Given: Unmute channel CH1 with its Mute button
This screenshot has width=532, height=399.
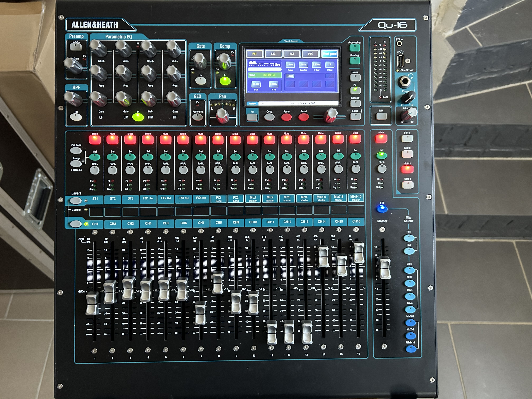Looking at the screenshot, I should [x=95, y=140].
